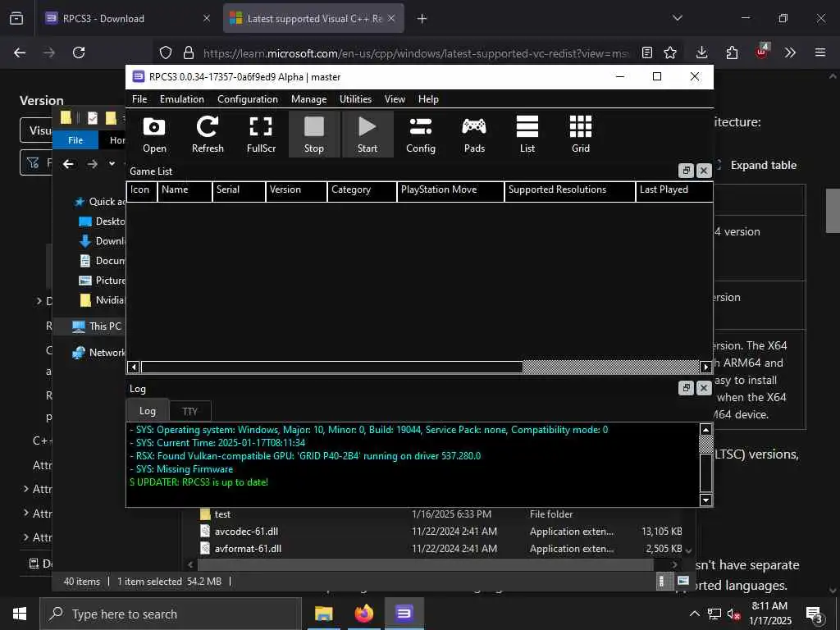Close the Game List panel
Viewport: 840px width, 630px height.
coord(704,171)
